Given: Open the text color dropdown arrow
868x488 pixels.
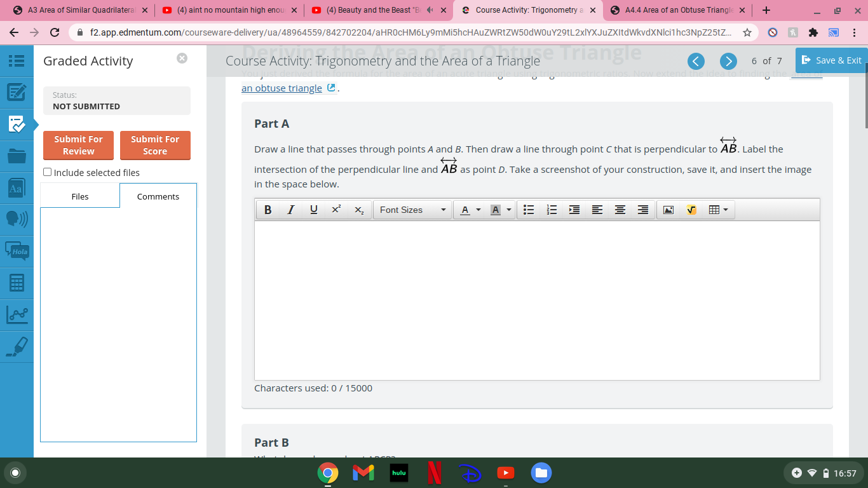Looking at the screenshot, I should click(478, 210).
